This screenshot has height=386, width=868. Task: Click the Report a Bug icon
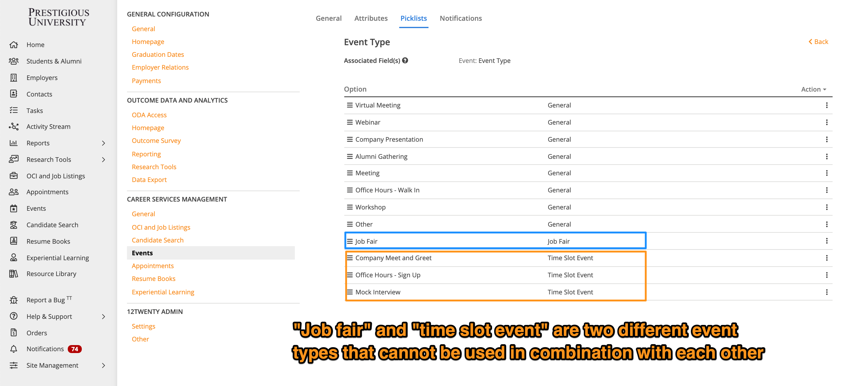13,300
